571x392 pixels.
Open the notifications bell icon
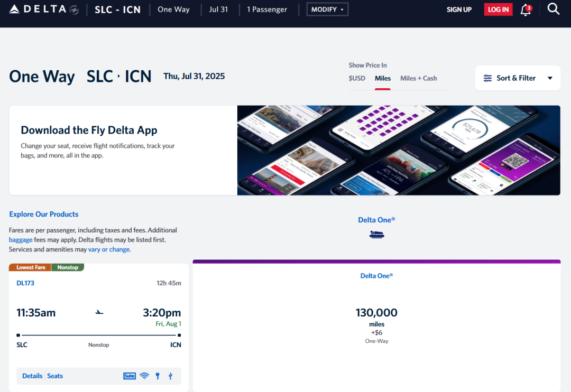pos(526,10)
